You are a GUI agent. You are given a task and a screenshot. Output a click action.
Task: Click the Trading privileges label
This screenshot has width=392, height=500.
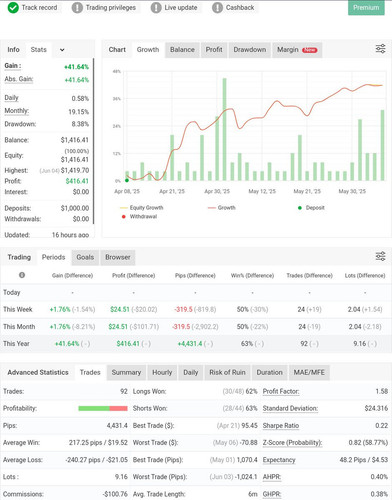click(x=111, y=7)
